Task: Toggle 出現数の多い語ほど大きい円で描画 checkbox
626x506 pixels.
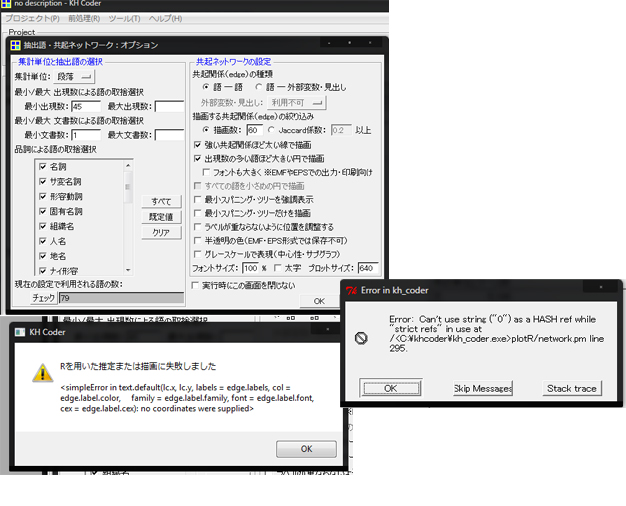Action: coord(197,159)
